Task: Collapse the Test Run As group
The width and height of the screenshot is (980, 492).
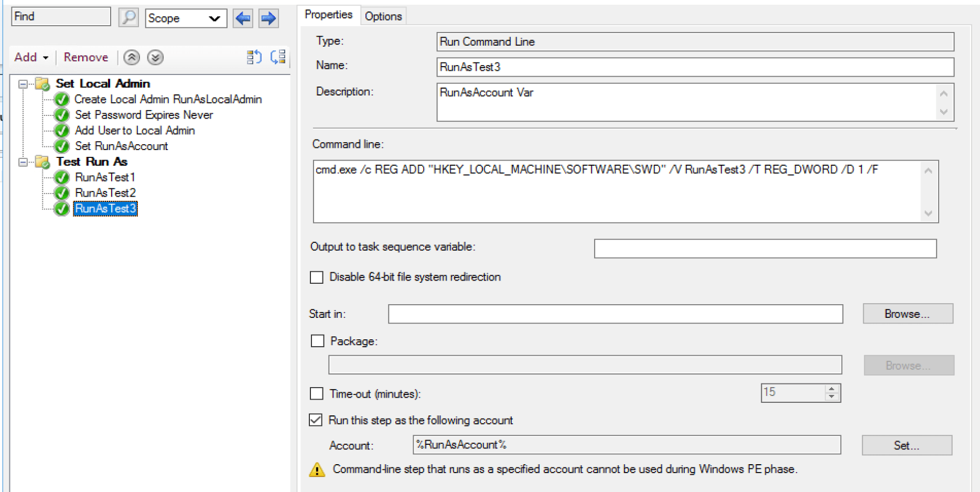Action: point(23,162)
